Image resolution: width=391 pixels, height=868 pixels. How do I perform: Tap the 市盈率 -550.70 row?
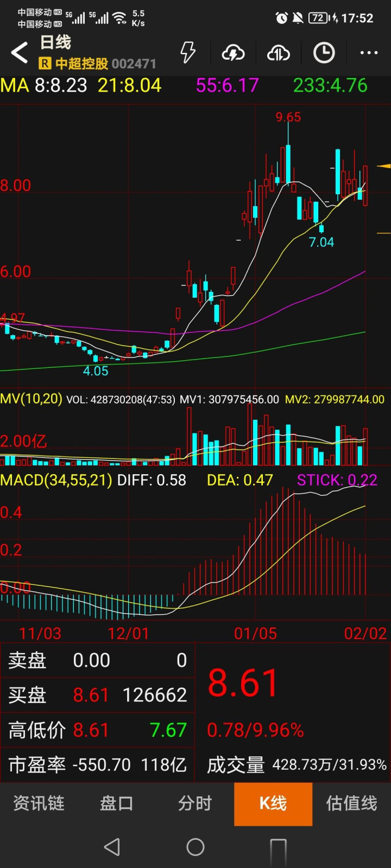pyautogui.click(x=98, y=765)
